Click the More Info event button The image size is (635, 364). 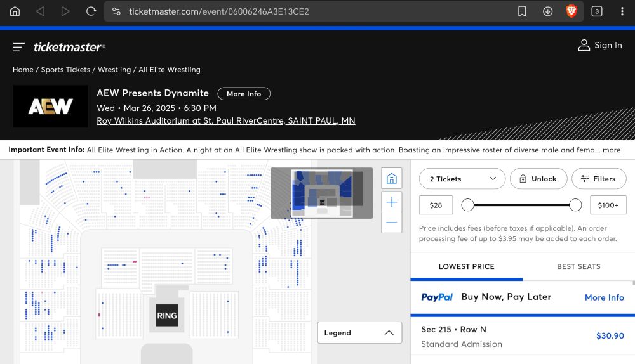pos(244,94)
